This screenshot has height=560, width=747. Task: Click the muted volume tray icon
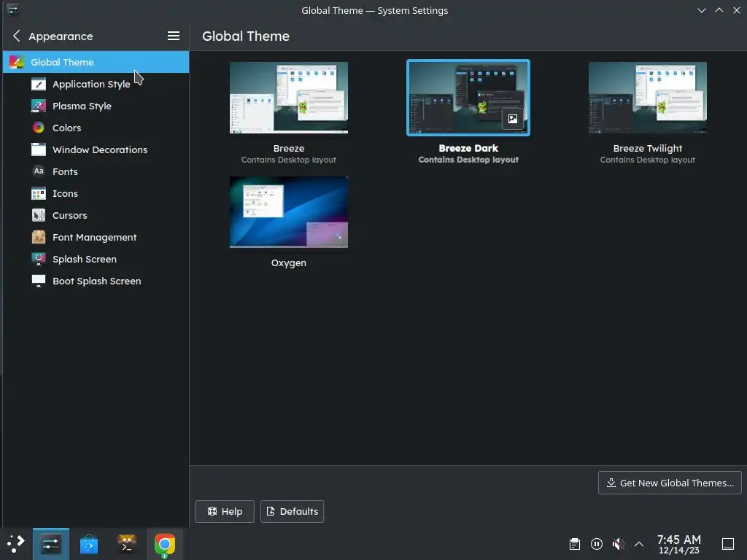618,544
